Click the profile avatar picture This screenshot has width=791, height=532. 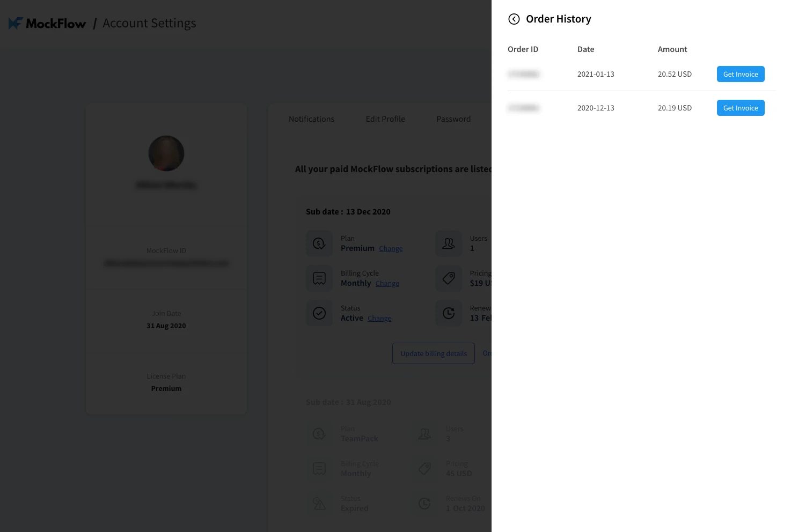coord(166,153)
